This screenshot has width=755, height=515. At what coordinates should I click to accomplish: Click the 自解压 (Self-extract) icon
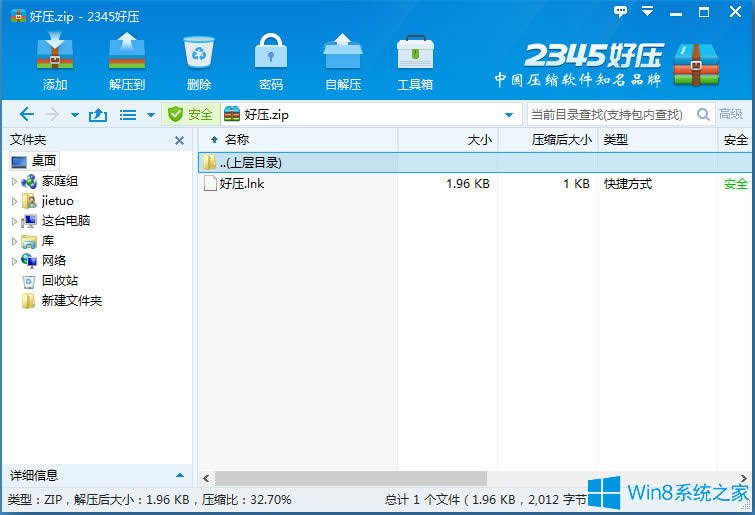click(x=342, y=59)
